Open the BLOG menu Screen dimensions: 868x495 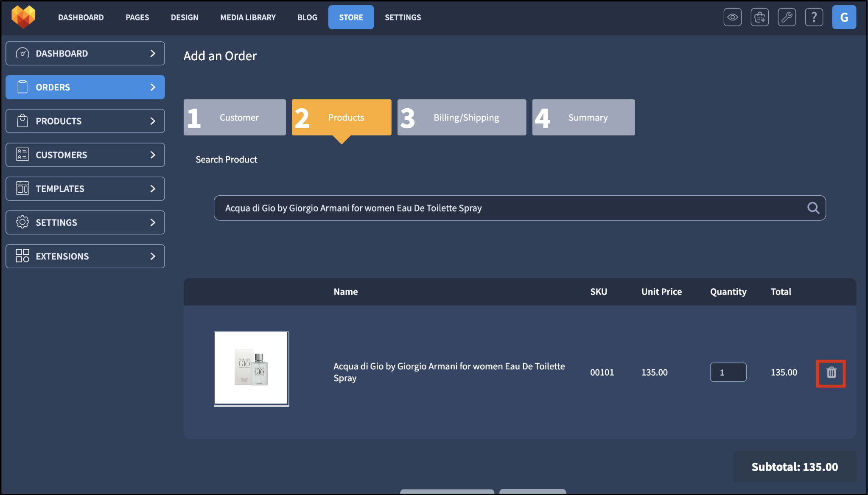307,17
